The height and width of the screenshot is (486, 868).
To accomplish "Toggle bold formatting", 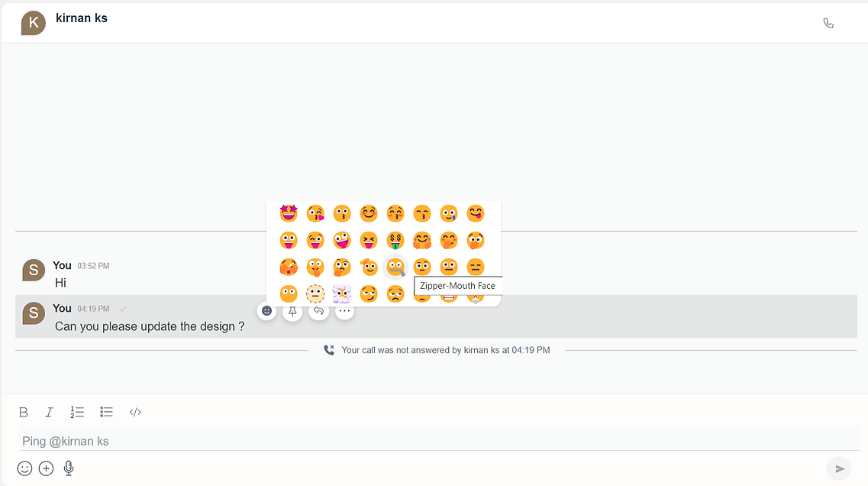I will [x=23, y=413].
